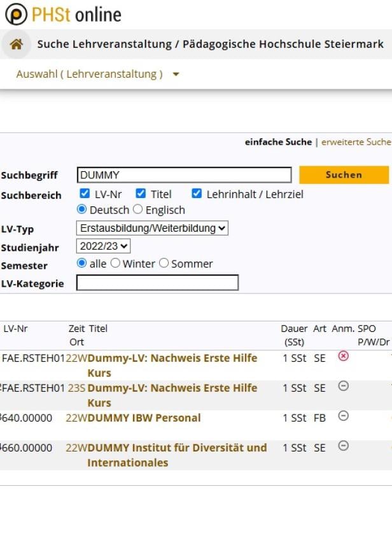The height and width of the screenshot is (533, 392).
Task: Toggle the LV-Nr checkbox
Action: pyautogui.click(x=85, y=194)
